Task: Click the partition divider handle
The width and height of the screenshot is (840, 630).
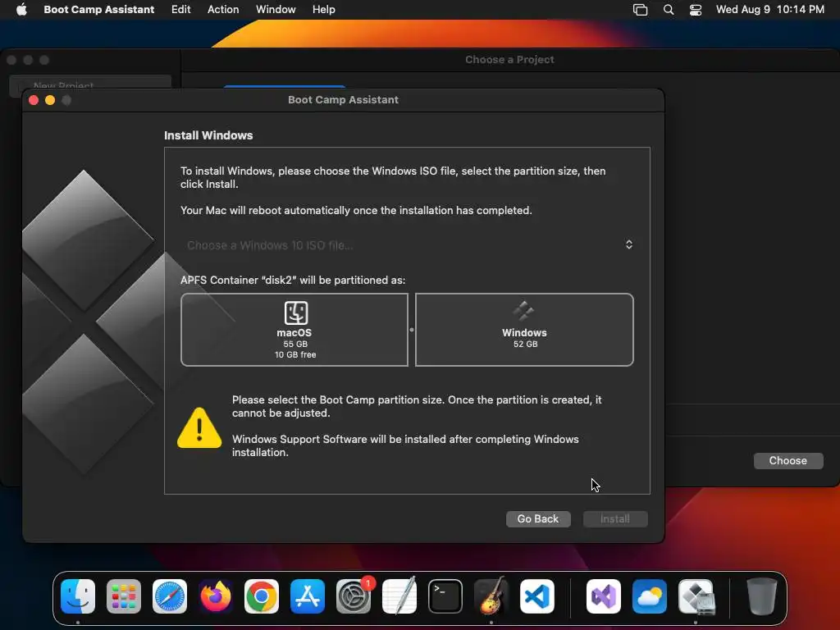Action: coord(412,330)
